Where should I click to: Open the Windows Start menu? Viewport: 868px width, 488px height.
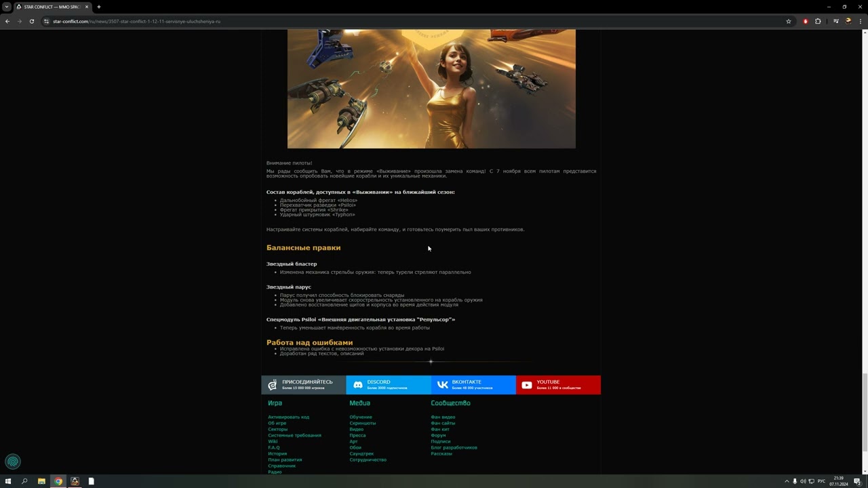click(8, 481)
